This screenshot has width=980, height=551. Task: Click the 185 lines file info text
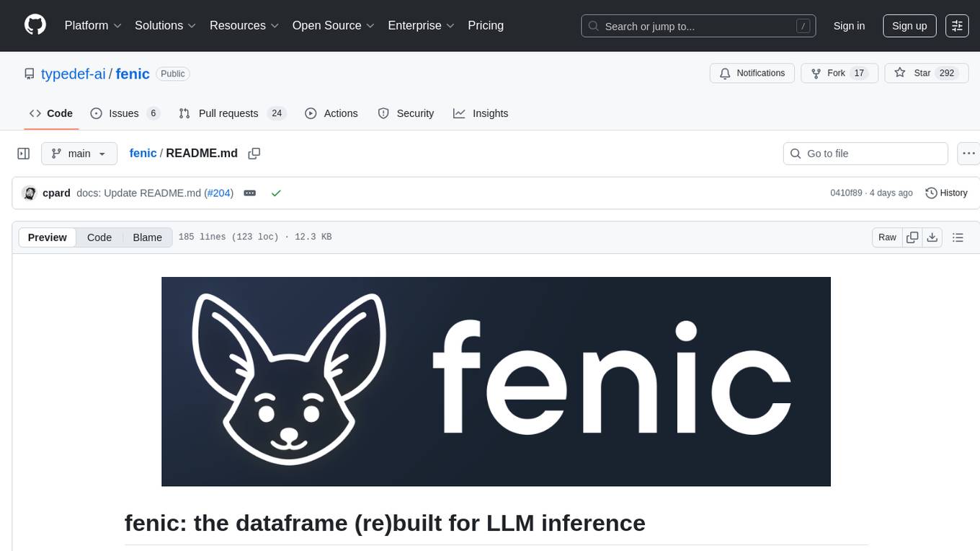[255, 237]
